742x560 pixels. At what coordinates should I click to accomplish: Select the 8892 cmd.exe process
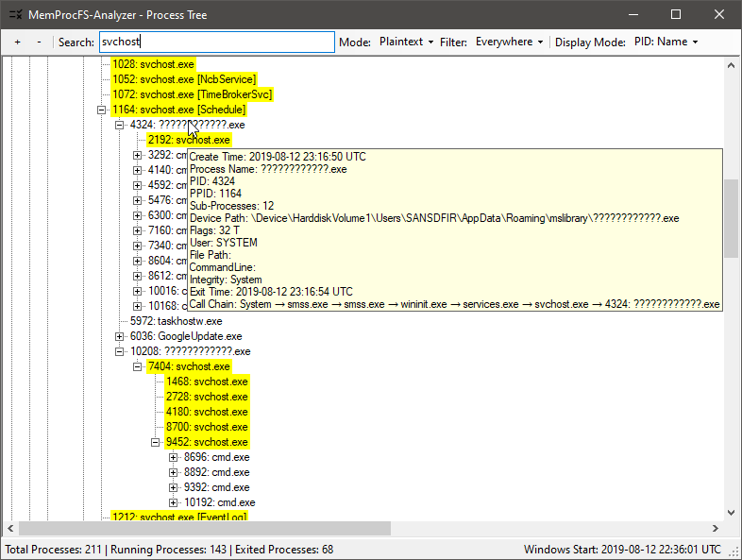point(216,472)
